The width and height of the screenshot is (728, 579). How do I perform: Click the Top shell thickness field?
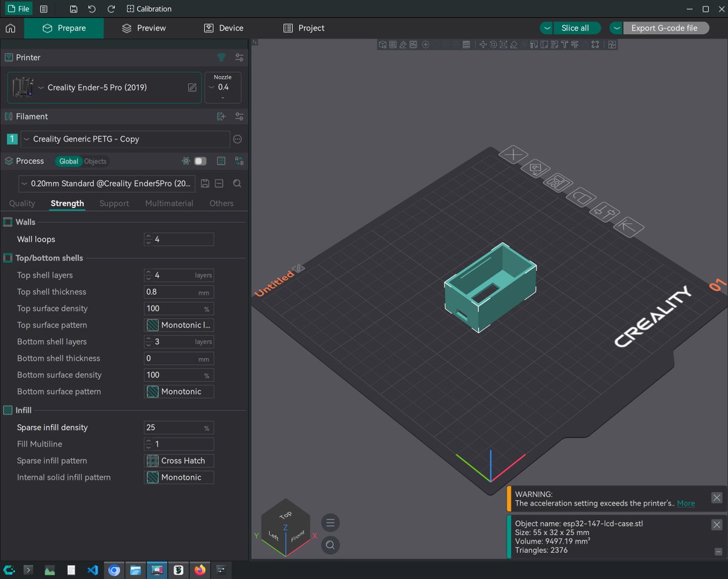click(x=179, y=292)
